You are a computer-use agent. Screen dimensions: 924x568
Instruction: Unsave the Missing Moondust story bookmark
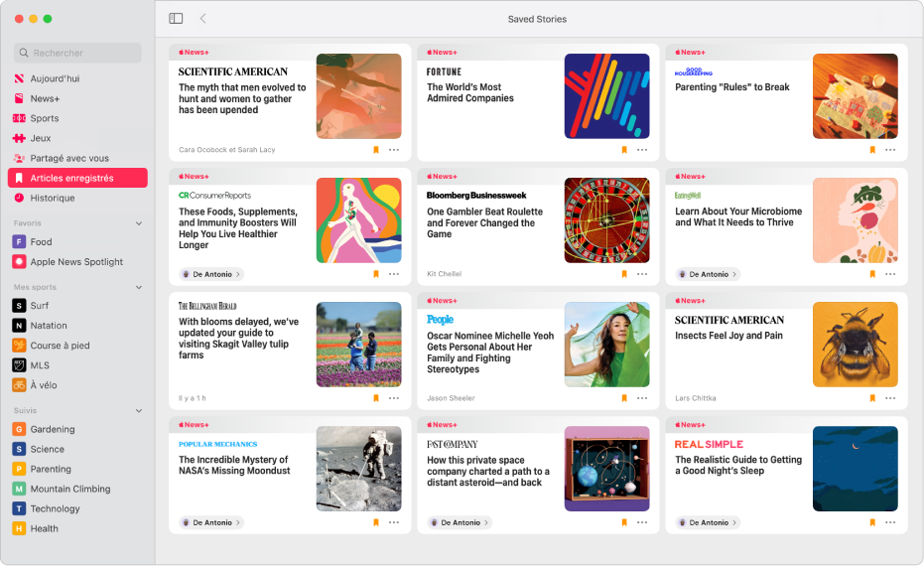point(376,522)
